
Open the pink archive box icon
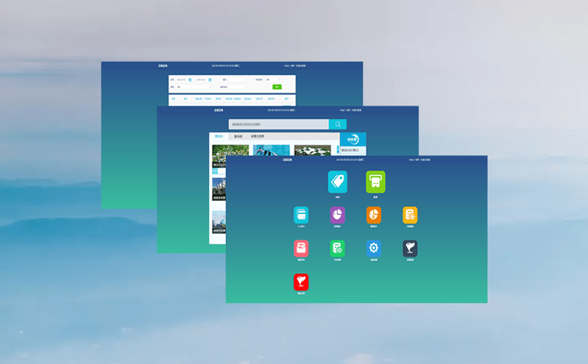coord(301,249)
